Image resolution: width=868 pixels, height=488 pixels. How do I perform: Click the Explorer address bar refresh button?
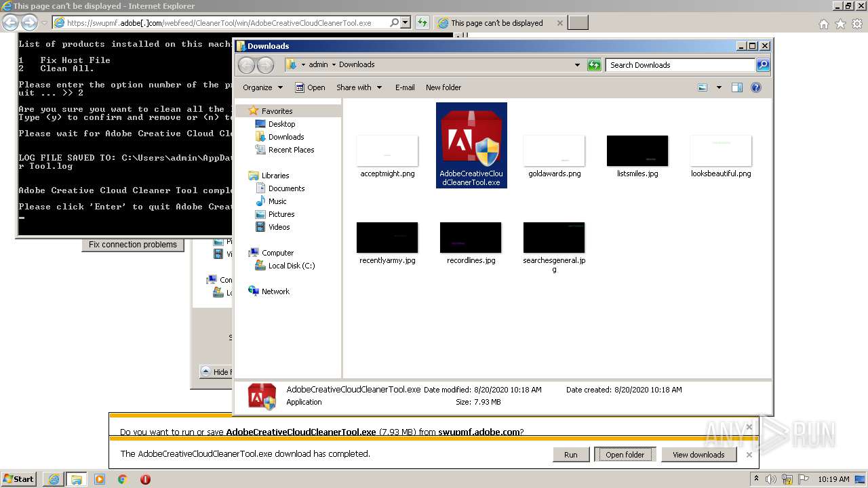click(x=594, y=65)
